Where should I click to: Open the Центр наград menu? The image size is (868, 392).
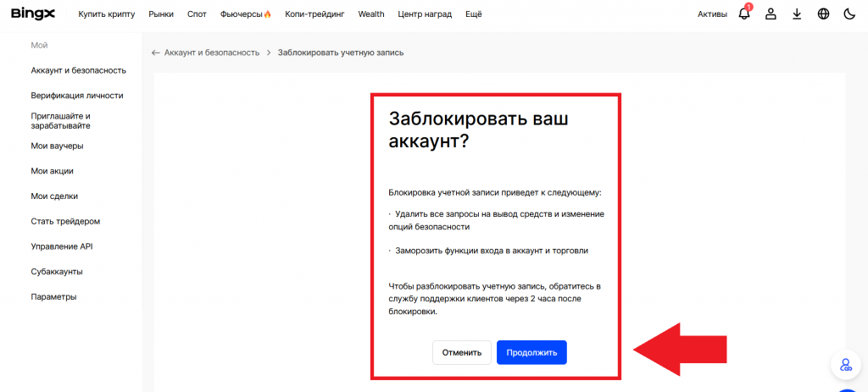[425, 14]
